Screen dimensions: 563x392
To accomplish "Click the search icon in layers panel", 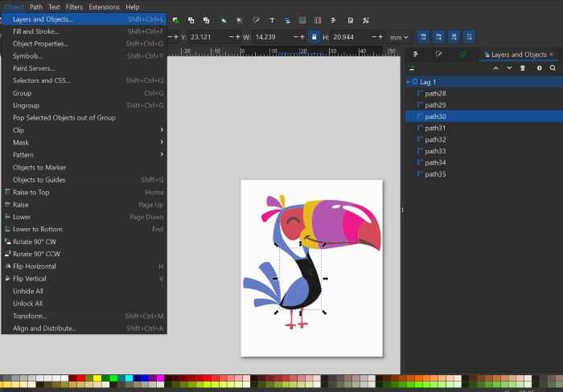I will coord(553,68).
